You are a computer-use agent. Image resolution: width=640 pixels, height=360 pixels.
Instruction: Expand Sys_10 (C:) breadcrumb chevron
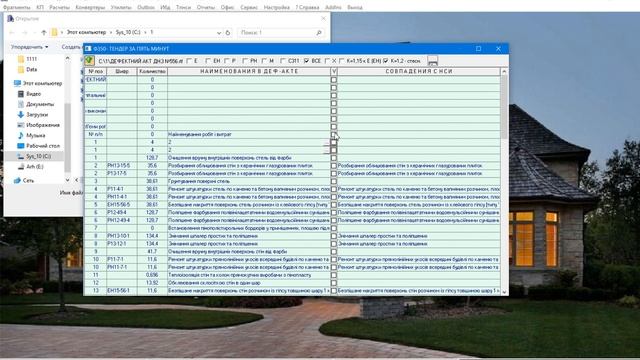tap(145, 32)
